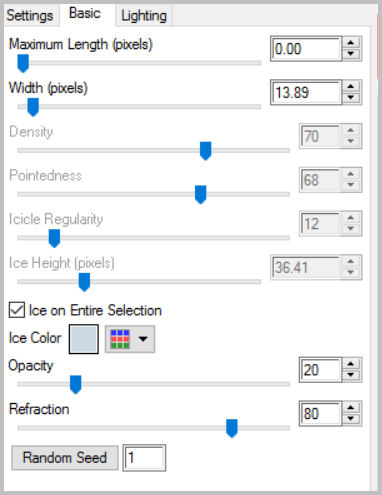Decrease Refraction with the down arrow

351,419
